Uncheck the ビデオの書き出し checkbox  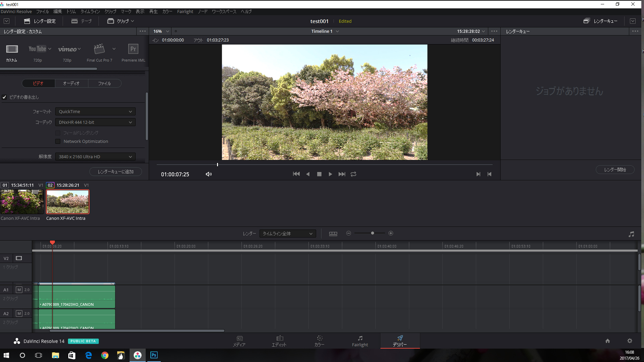(4, 97)
